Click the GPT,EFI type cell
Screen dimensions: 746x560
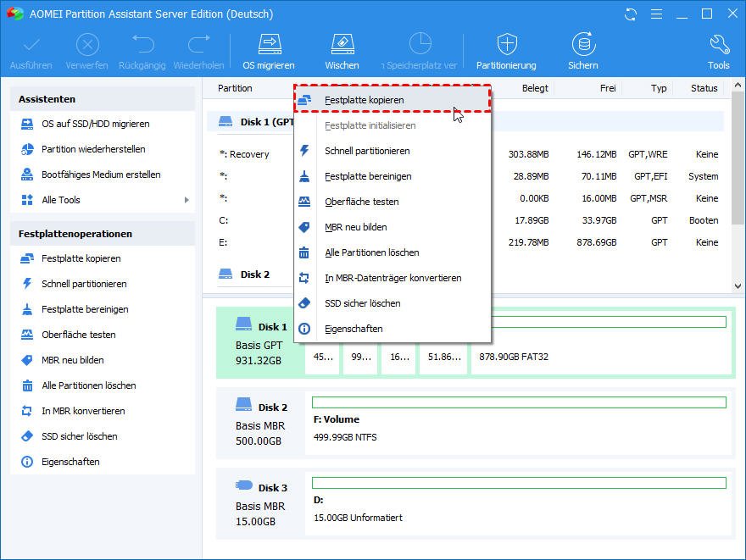tap(650, 176)
